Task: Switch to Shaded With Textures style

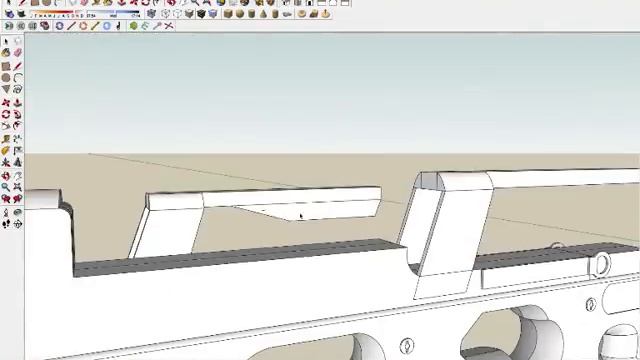Action: coord(201,14)
